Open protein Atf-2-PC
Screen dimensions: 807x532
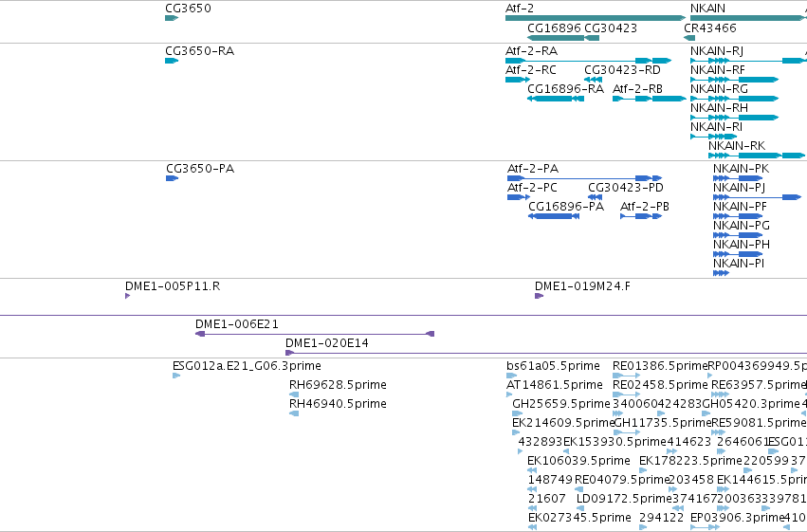(x=519, y=197)
